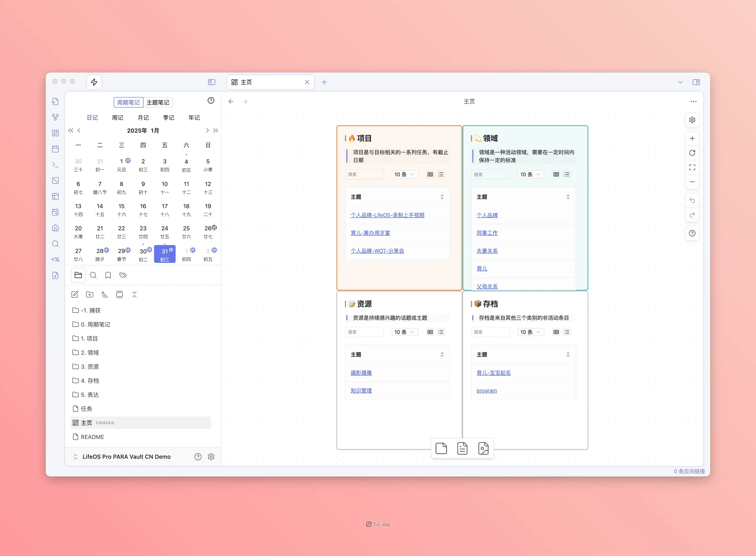Switch to the 周记 tab
The image size is (756, 556).
(118, 117)
